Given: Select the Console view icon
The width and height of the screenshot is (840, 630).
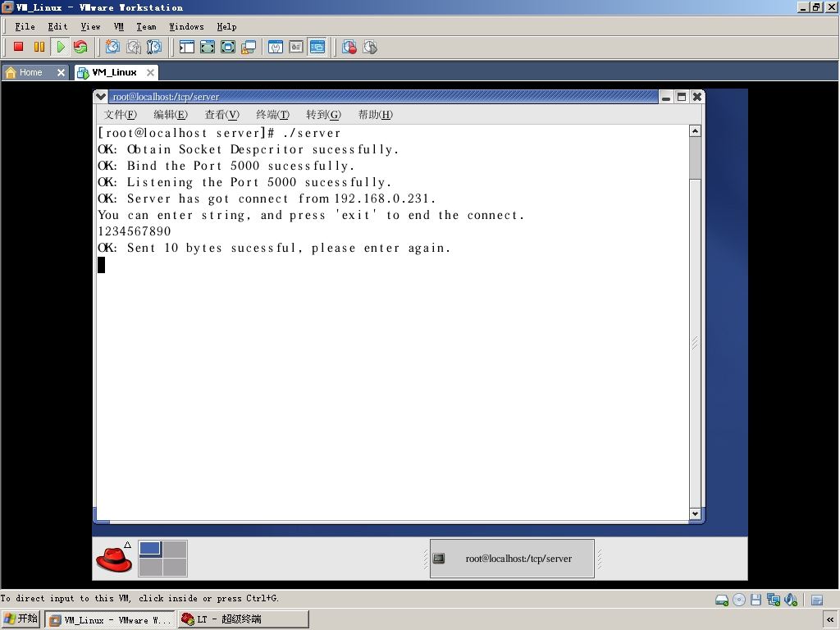Looking at the screenshot, I should click(317, 47).
